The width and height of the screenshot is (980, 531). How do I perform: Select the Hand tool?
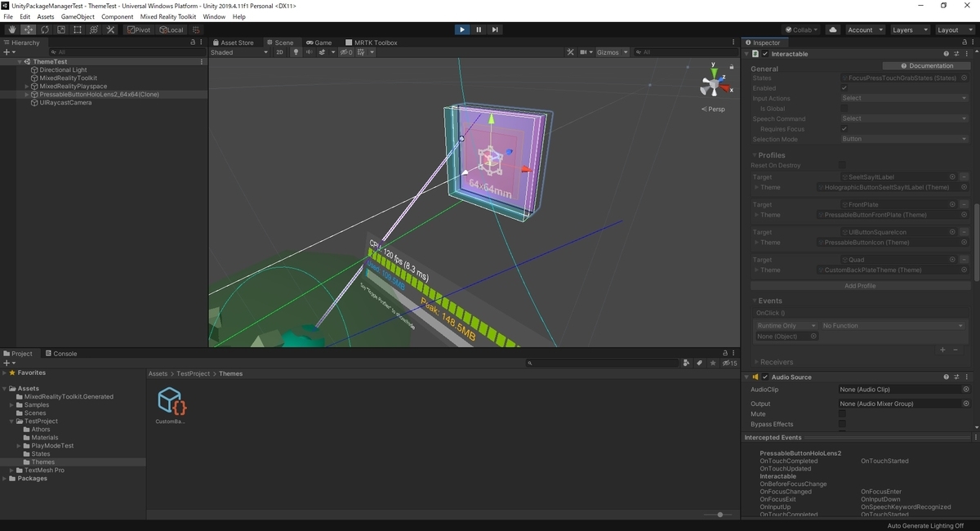coord(11,29)
